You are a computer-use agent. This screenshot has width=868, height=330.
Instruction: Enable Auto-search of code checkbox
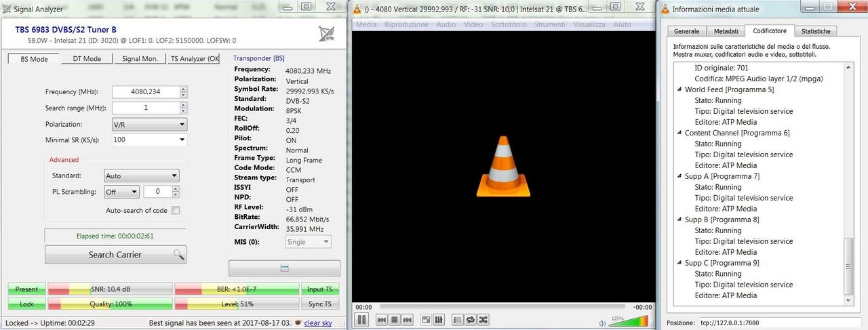176,210
